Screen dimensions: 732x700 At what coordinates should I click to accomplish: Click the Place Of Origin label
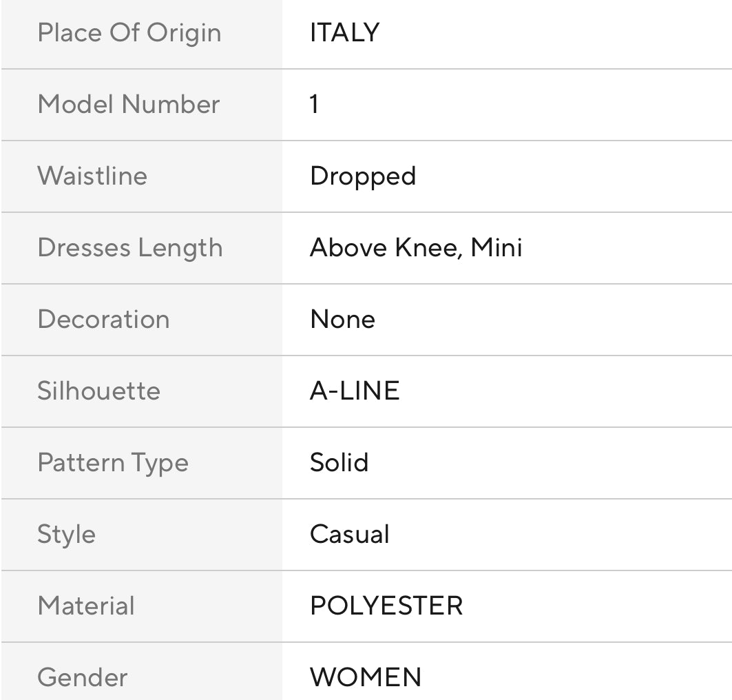(129, 33)
